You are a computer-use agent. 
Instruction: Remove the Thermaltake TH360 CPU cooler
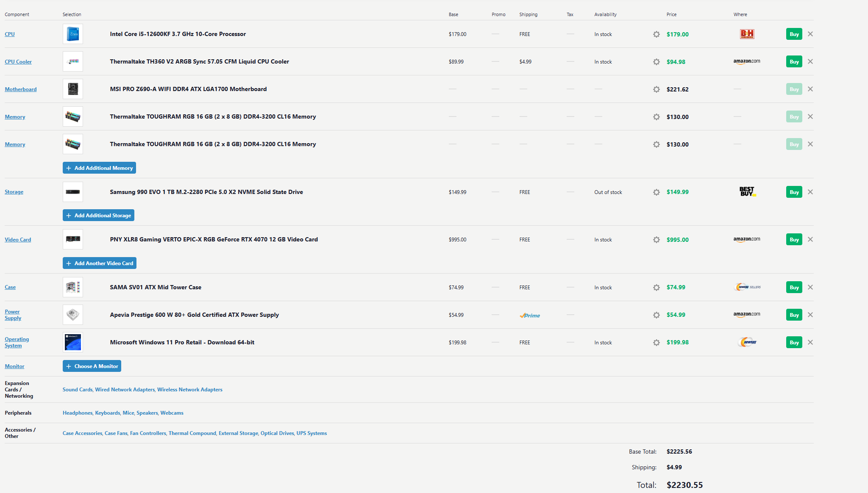[810, 61]
